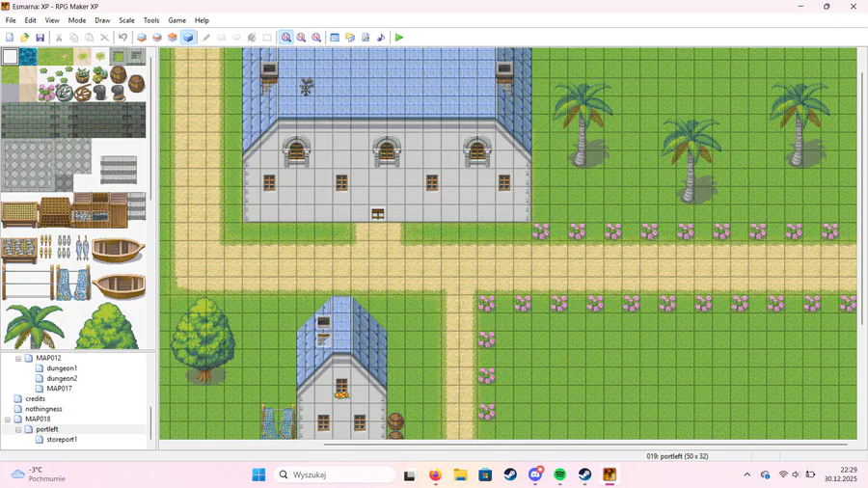Screen dimensions: 868x488
Task: Select the dungeon1 map in tree
Action: (x=62, y=368)
